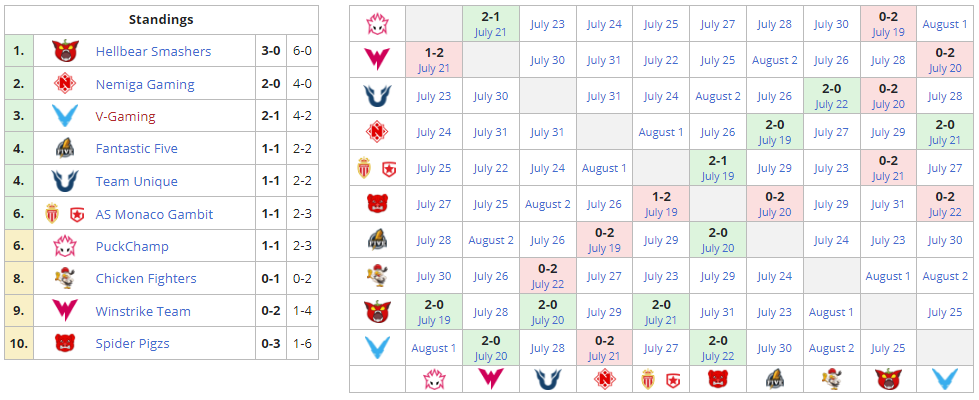Click Team Unique logo in crosstable's left column
Viewport: 979px width, 400px height.
click(377, 96)
